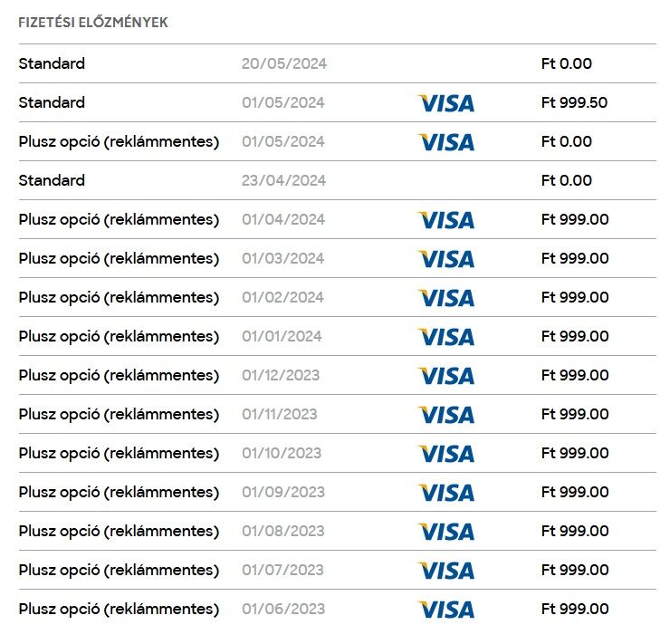
Task: Click the VISA icon on 01/04/2024 row
Action: (x=446, y=220)
